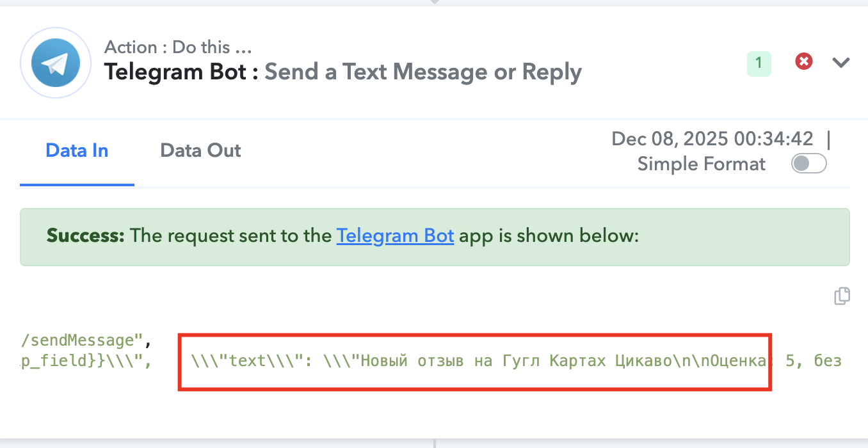The image size is (868, 448).
Task: Click the "Action : Do this ..." label
Action: point(178,47)
